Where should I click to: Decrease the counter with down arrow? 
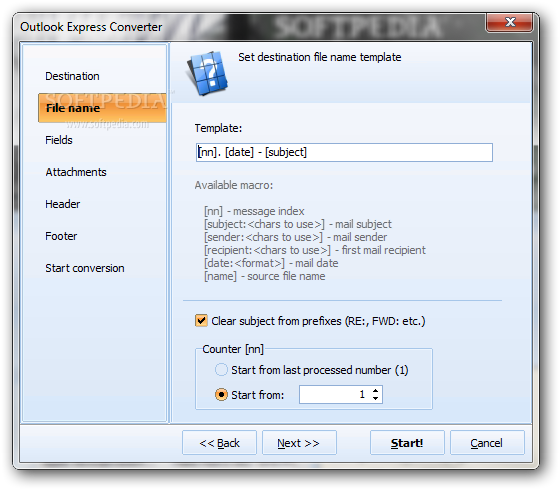(x=375, y=398)
